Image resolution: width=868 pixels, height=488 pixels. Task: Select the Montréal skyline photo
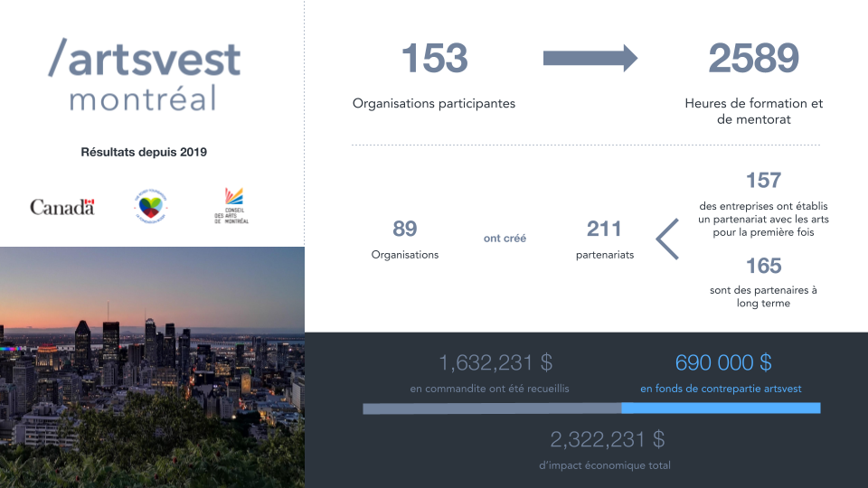coord(152,367)
